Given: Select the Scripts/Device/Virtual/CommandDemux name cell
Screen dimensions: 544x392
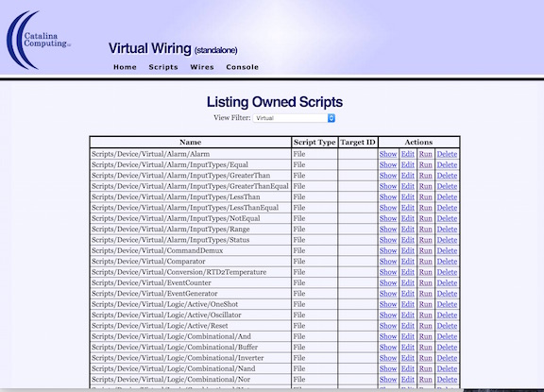Looking at the screenshot, I should pos(191,251).
